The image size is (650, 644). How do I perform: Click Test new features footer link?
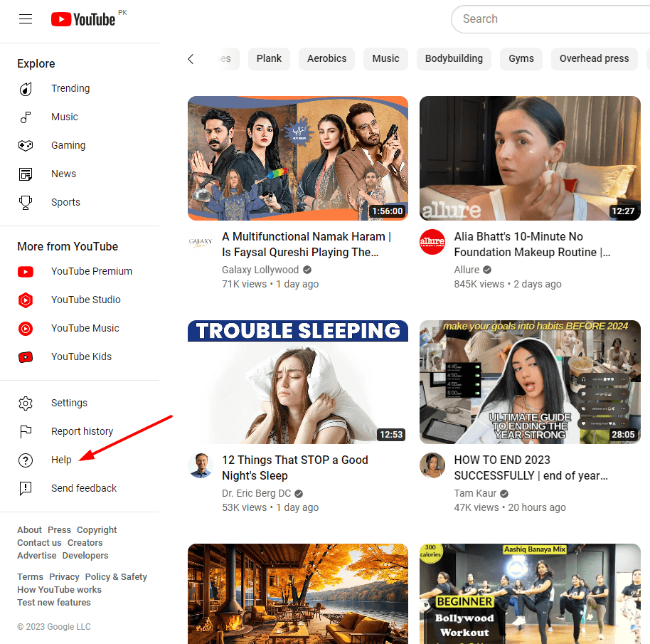point(54,603)
